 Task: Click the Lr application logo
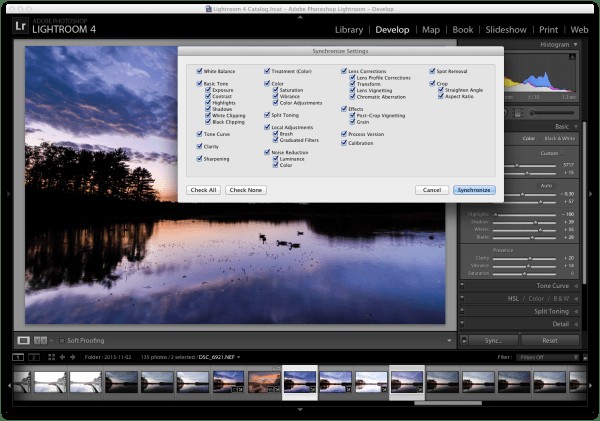(20, 26)
